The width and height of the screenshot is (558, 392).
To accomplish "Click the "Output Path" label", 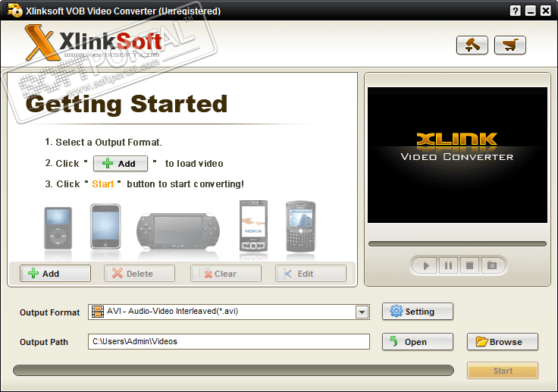I will [44, 342].
